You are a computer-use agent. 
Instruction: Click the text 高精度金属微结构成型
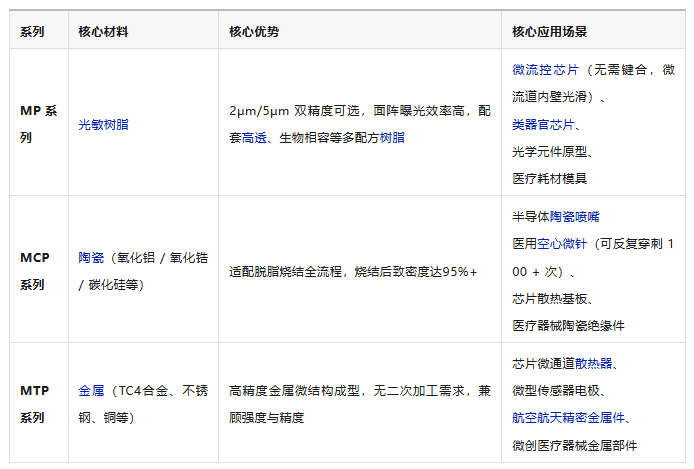294,390
